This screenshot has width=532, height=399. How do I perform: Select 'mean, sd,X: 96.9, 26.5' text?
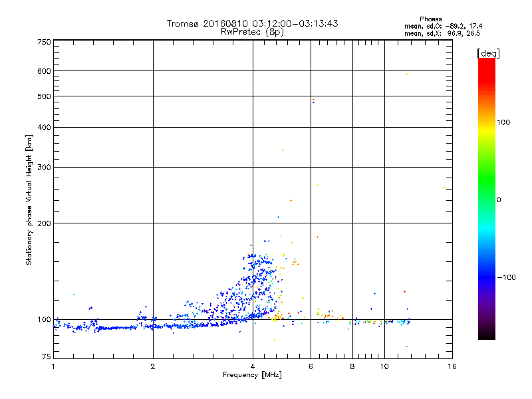[442, 33]
